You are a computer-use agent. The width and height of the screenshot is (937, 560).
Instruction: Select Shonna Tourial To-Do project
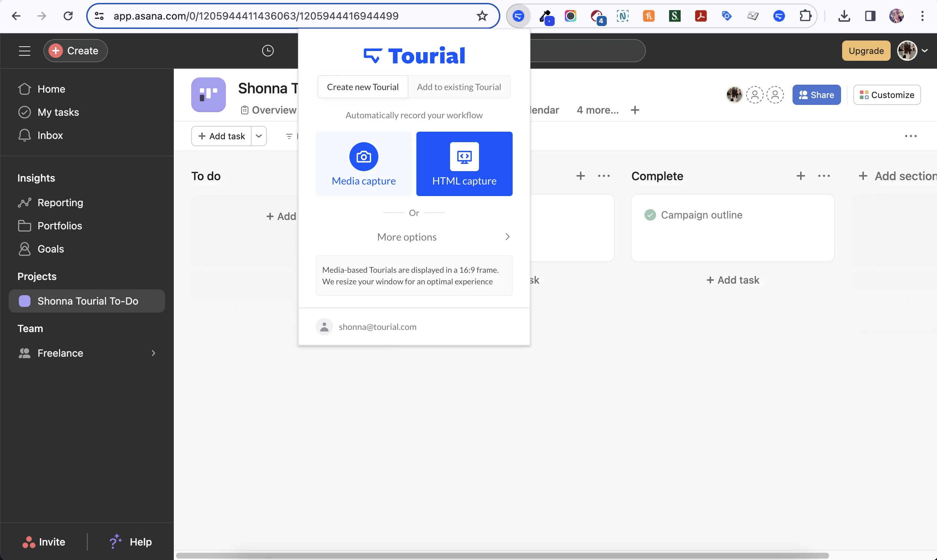pyautogui.click(x=87, y=301)
